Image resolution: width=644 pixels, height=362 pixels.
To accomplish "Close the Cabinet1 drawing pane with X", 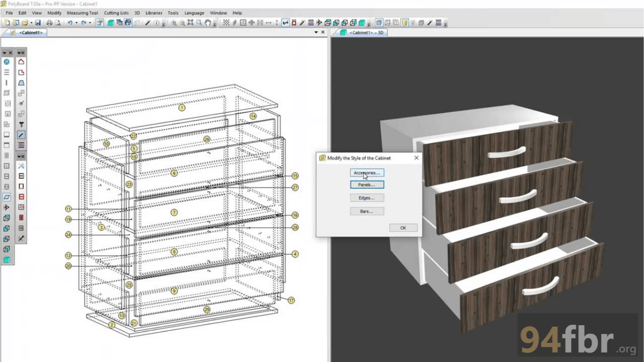I will pyautogui.click(x=323, y=33).
